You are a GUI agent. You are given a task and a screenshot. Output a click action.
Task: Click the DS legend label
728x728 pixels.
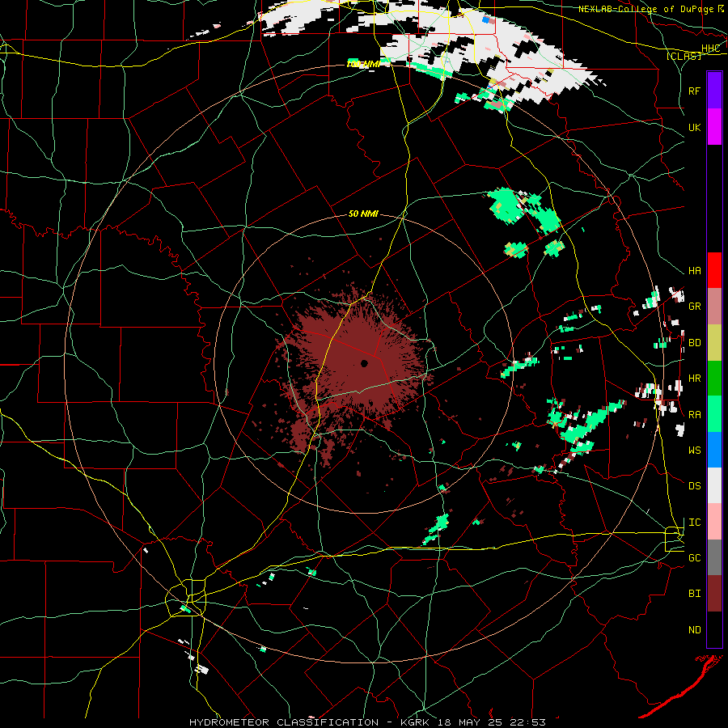pos(694,486)
